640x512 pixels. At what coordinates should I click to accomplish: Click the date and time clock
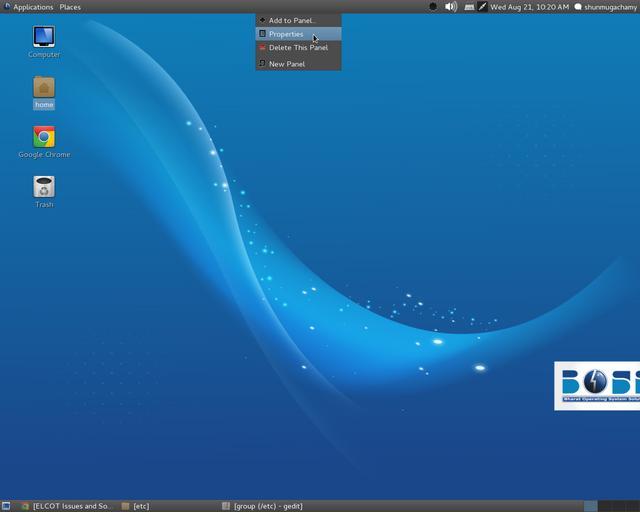[x=529, y=7]
